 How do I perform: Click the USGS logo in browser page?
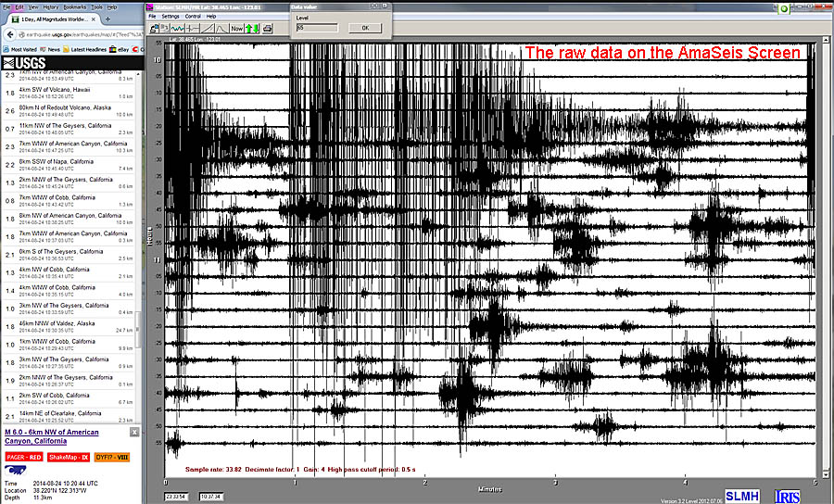[24, 63]
